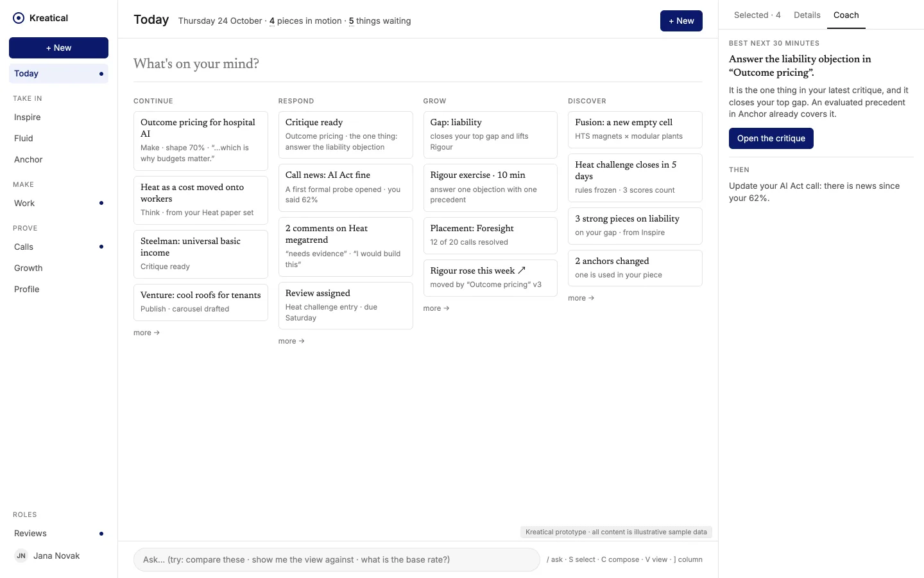Click the JN avatar for Jana Novak
The width and height of the screenshot is (924, 578).
21,556
